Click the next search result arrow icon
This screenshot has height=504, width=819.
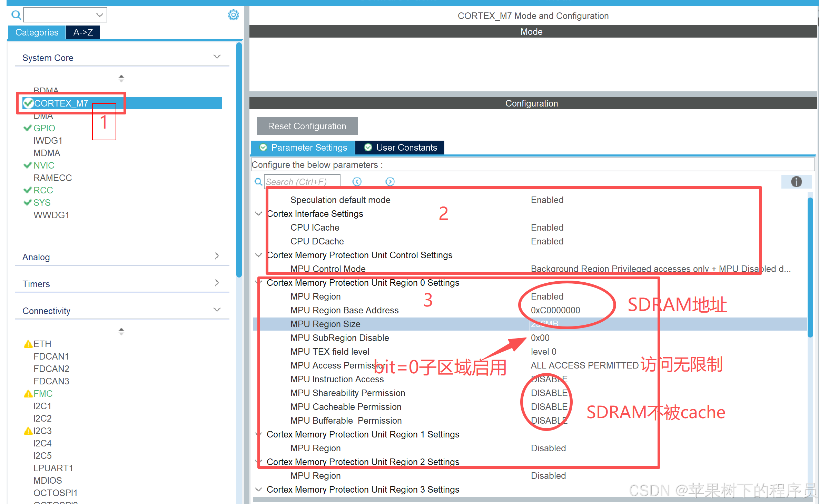click(x=390, y=182)
